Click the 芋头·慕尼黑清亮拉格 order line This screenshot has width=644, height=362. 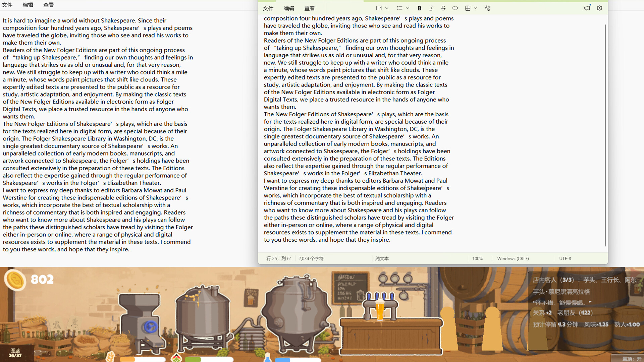point(561,292)
